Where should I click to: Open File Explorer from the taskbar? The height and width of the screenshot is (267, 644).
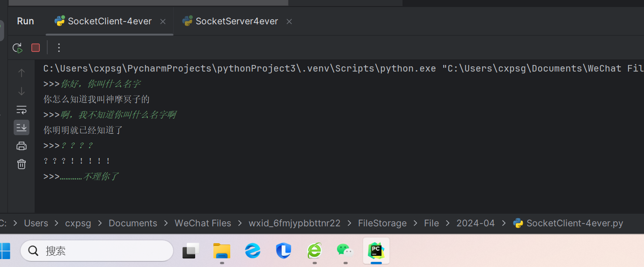click(221, 251)
